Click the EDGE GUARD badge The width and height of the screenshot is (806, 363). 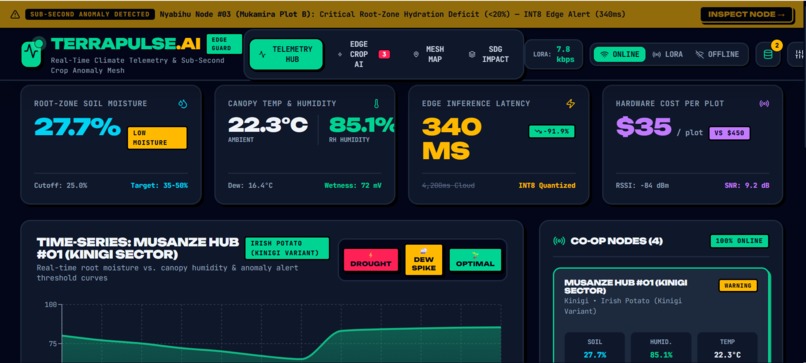click(x=224, y=44)
